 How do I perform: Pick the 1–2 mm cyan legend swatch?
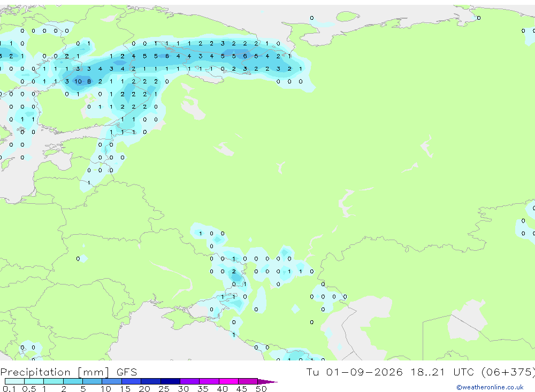point(53,381)
